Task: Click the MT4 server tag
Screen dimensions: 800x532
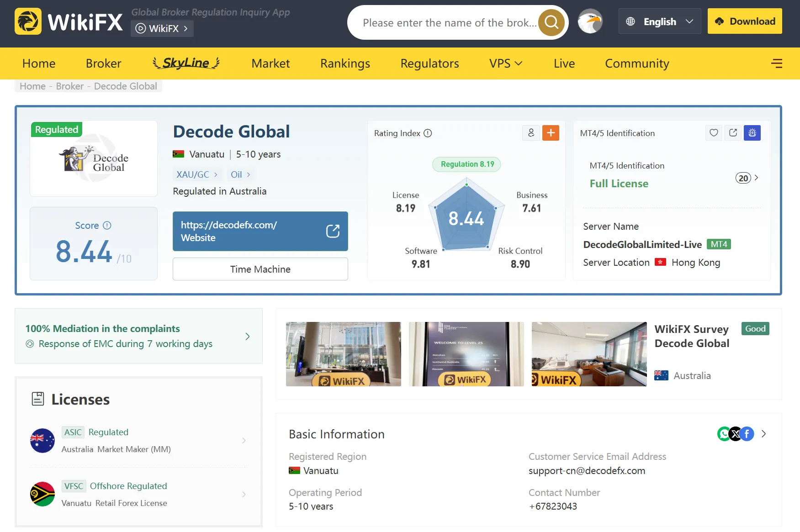Action: [719, 244]
